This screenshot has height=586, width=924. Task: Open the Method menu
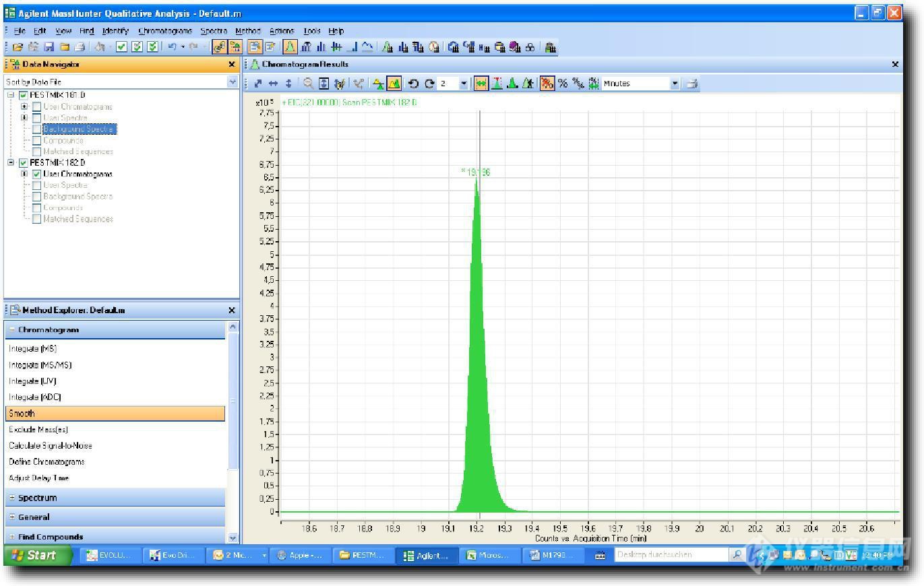(247, 30)
